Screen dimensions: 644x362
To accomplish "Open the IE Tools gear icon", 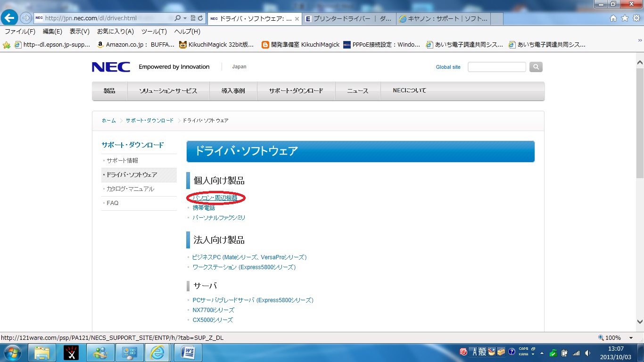I will click(x=636, y=18).
